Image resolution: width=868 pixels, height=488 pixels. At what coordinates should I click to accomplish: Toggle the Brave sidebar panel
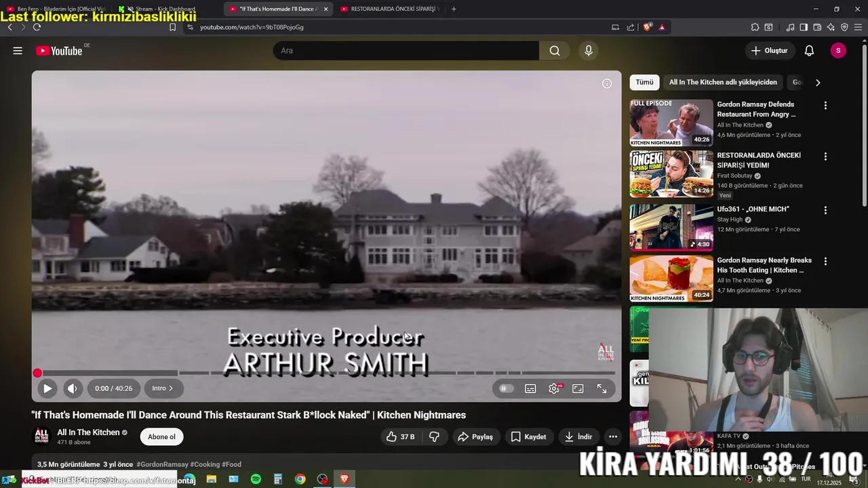coord(804,27)
